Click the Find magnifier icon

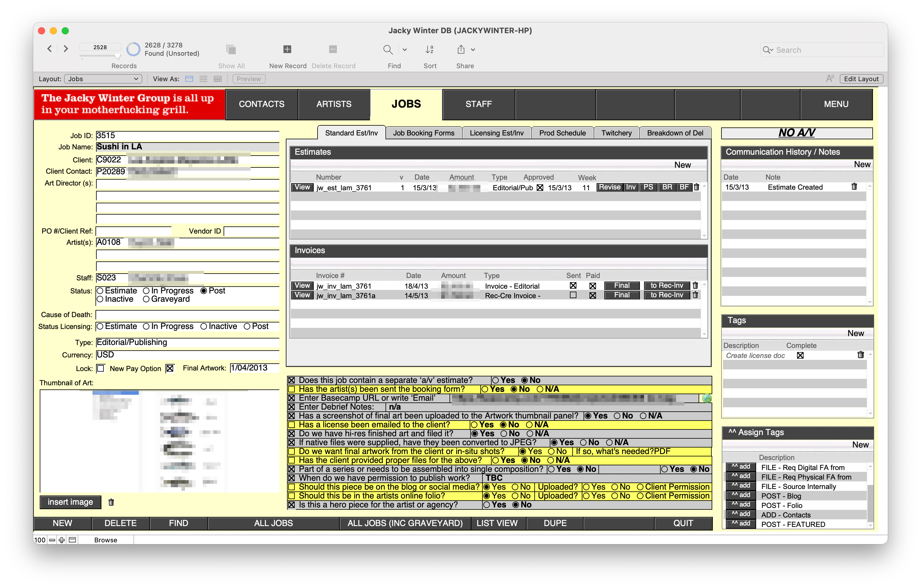tap(388, 50)
